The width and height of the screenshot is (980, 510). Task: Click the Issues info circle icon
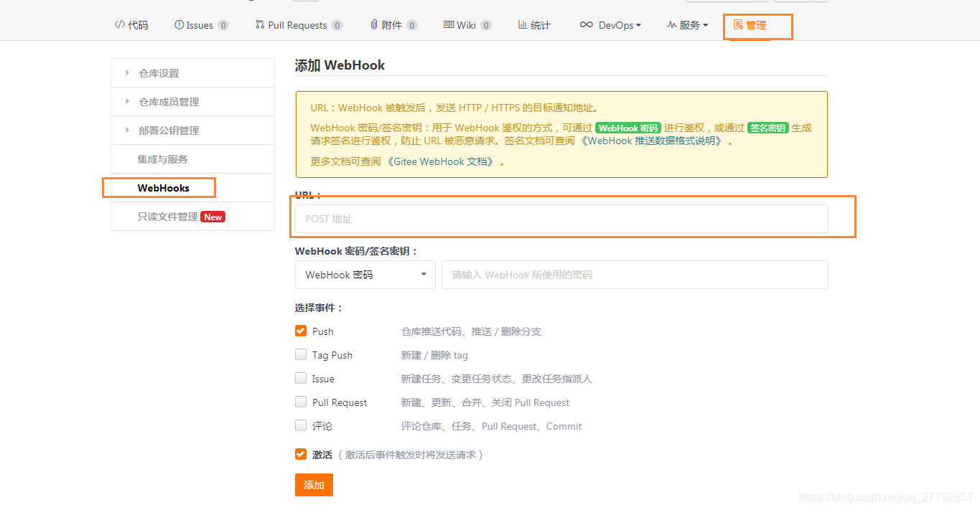(x=179, y=25)
